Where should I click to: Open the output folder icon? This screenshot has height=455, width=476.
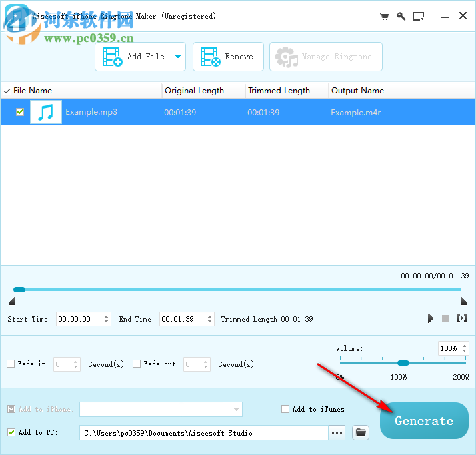(361, 432)
